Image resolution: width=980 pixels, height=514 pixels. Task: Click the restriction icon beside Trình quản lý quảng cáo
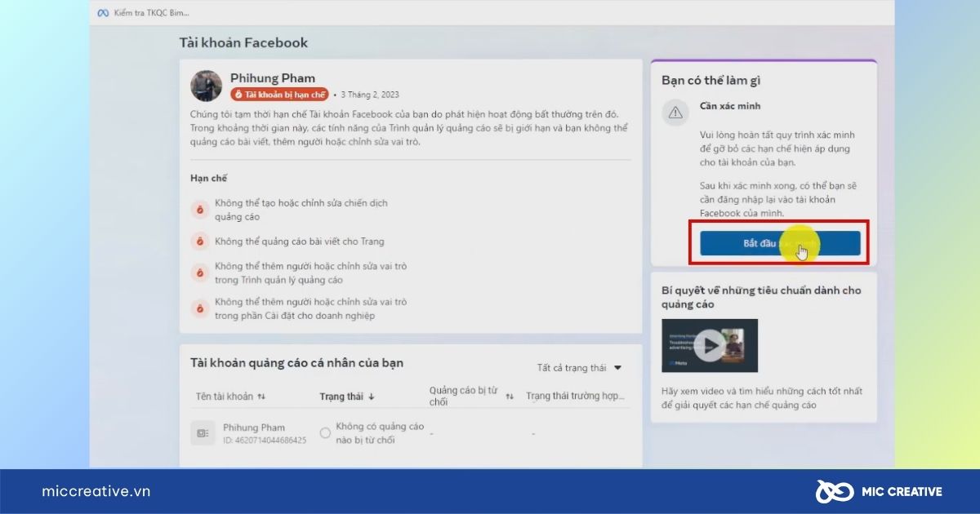coord(199,273)
